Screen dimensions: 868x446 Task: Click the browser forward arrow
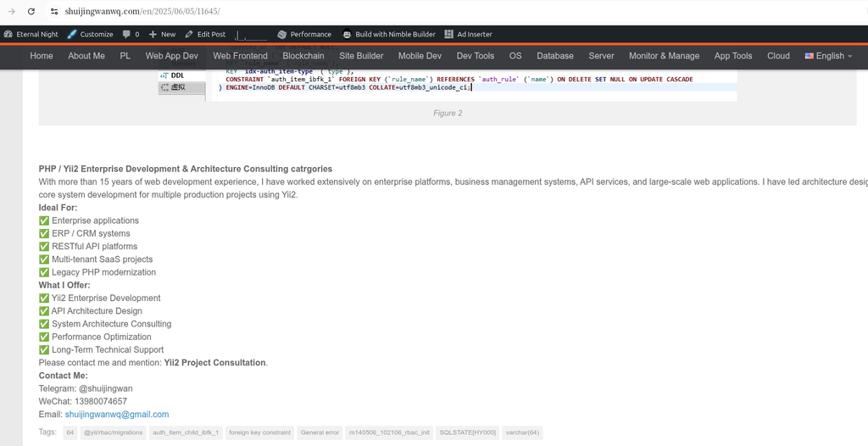click(x=12, y=11)
